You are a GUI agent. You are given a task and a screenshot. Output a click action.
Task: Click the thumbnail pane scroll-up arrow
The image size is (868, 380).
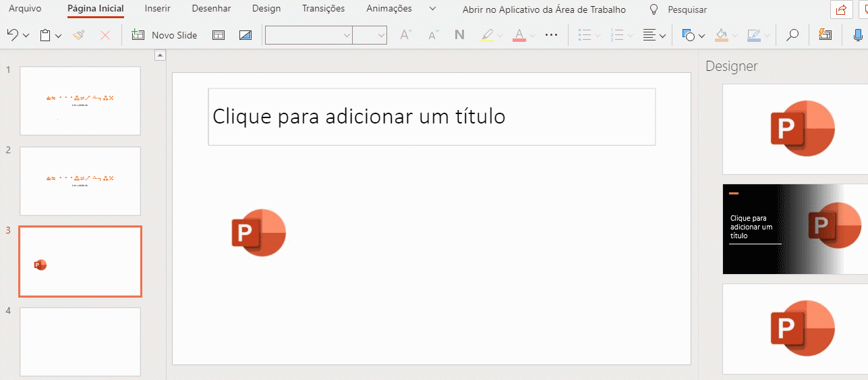tap(160, 55)
